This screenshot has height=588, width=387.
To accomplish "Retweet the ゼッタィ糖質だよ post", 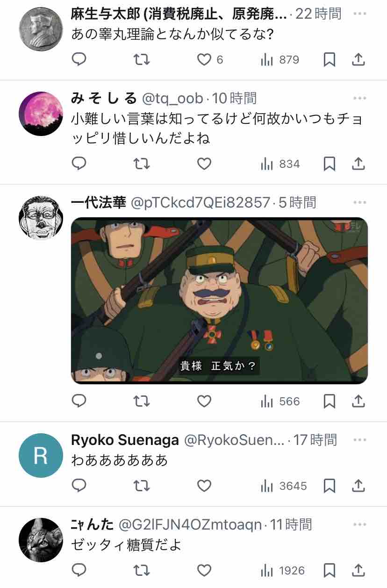I will coord(142,570).
